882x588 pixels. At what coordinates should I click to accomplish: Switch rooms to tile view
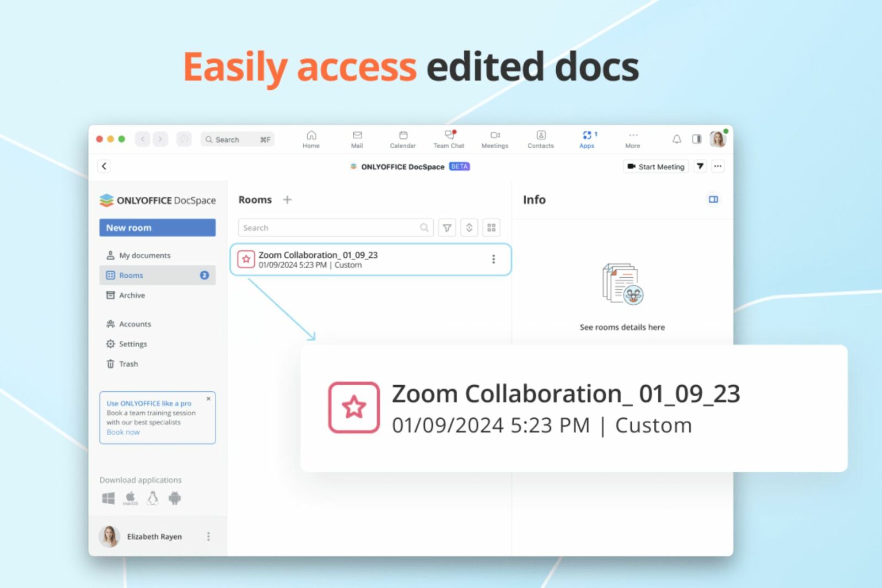pos(491,228)
